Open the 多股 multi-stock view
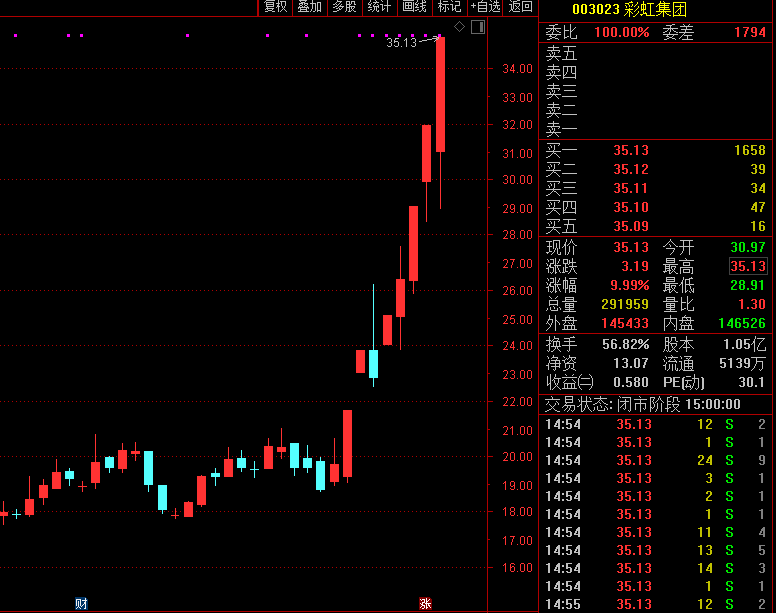This screenshot has height=613, width=776. click(x=344, y=7)
